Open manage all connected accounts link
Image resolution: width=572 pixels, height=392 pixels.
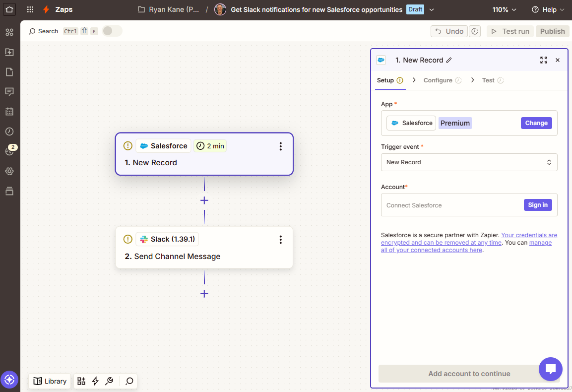[x=466, y=247]
